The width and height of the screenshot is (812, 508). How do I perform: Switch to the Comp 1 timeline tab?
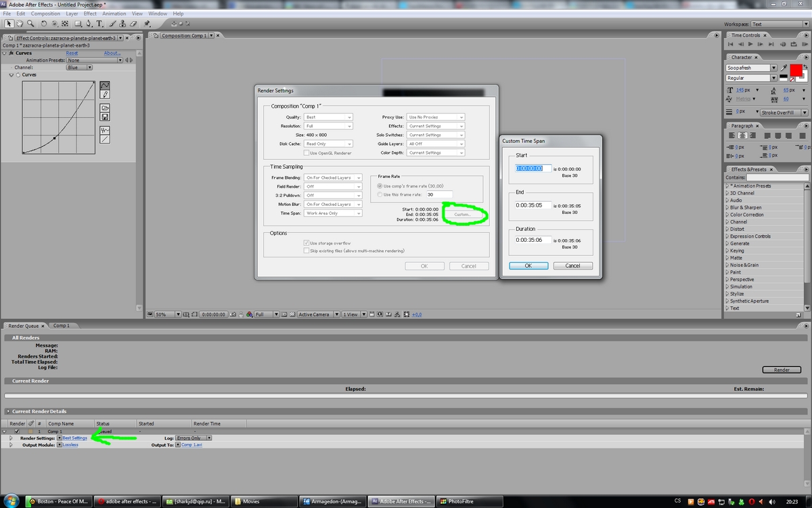coord(61,326)
